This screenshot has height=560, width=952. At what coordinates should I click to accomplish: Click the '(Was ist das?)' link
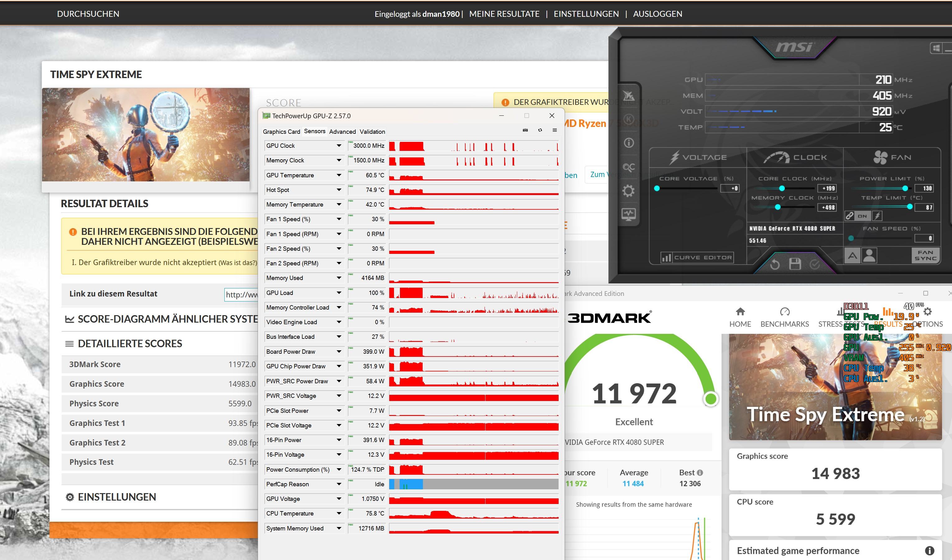pos(238,263)
